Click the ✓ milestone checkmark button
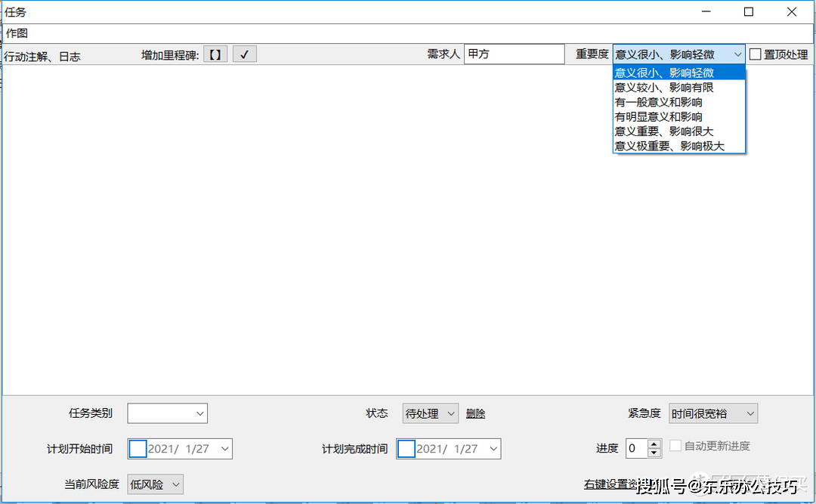816x504 pixels. pyautogui.click(x=244, y=54)
